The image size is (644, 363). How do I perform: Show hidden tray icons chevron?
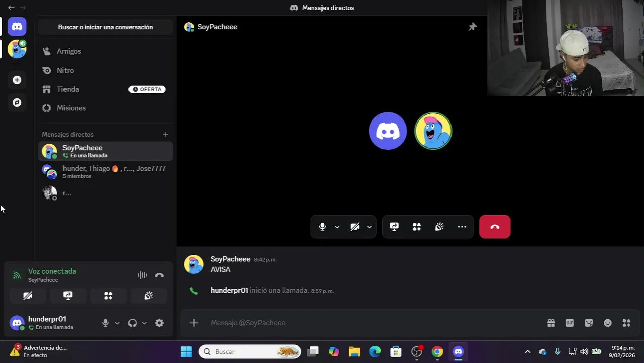pos(527,352)
